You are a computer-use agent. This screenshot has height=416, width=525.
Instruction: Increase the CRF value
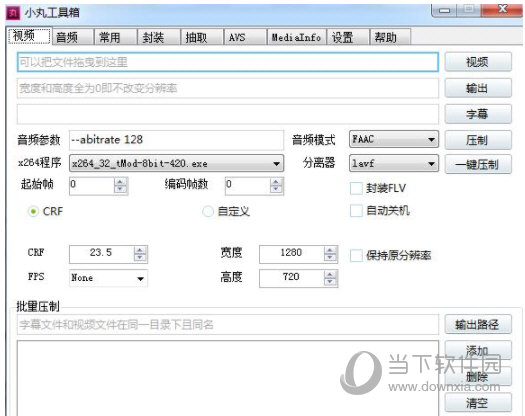(140, 250)
